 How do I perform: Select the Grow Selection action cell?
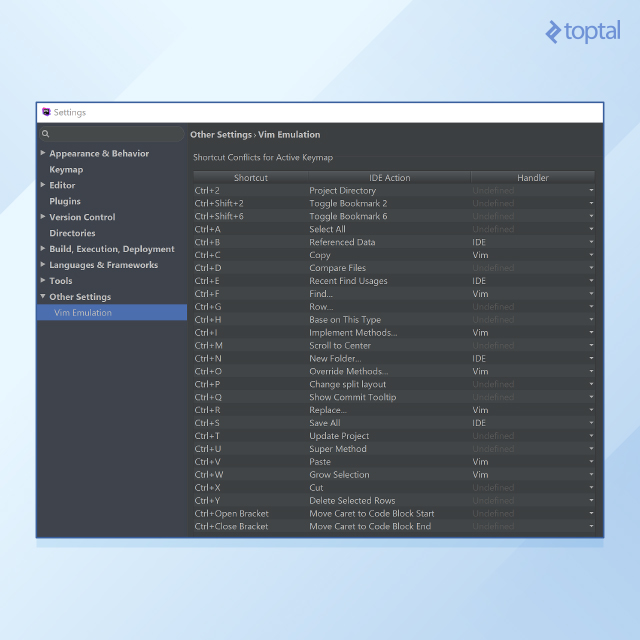[389, 475]
